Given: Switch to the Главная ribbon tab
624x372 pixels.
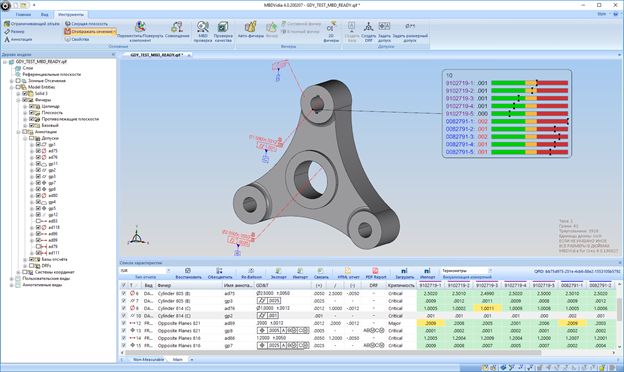Looking at the screenshot, I should click(x=23, y=14).
